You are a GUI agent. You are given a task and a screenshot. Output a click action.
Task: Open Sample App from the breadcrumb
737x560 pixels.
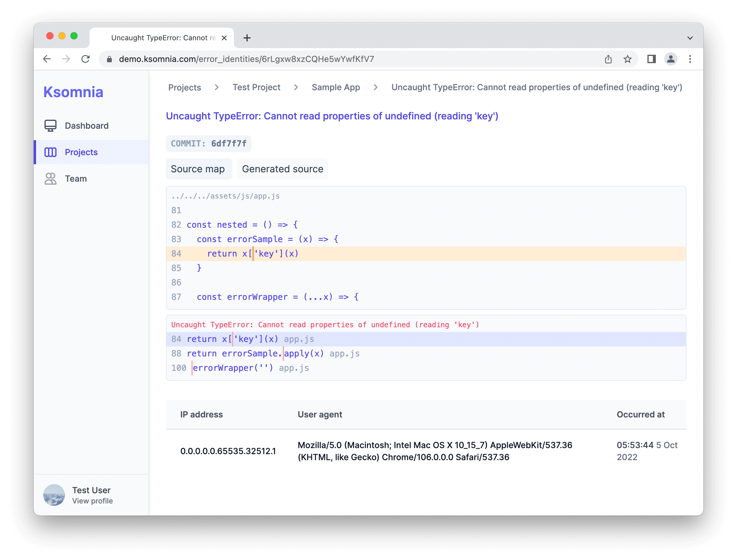pyautogui.click(x=335, y=87)
